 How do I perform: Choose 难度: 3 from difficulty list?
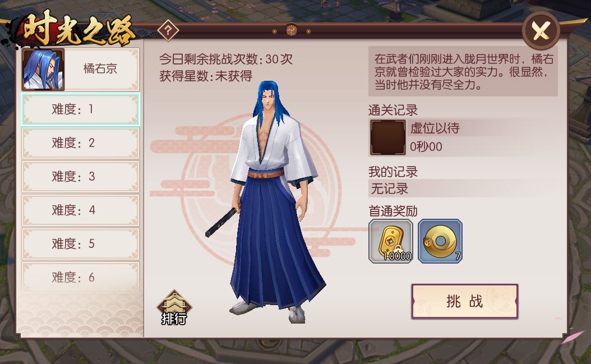coord(80,177)
